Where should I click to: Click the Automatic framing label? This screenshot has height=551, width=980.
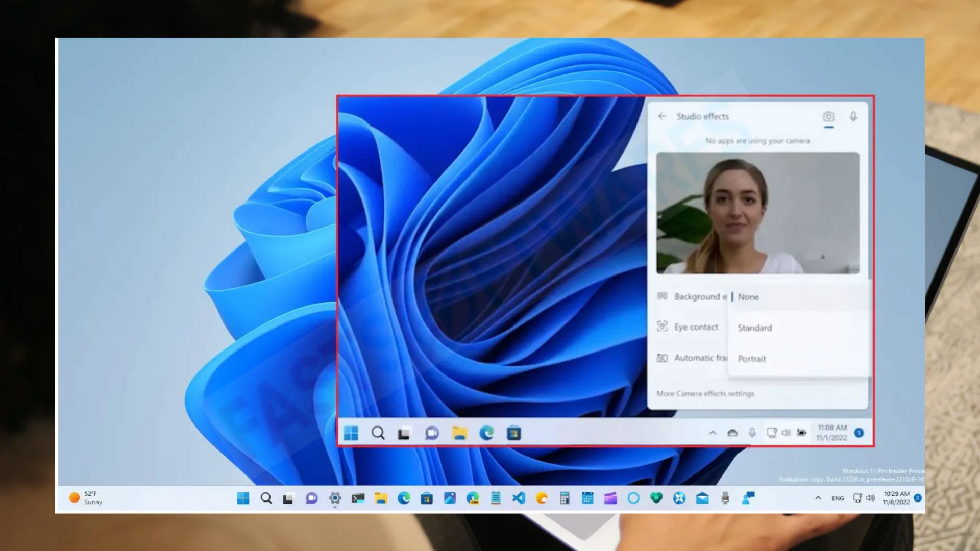coord(701,358)
